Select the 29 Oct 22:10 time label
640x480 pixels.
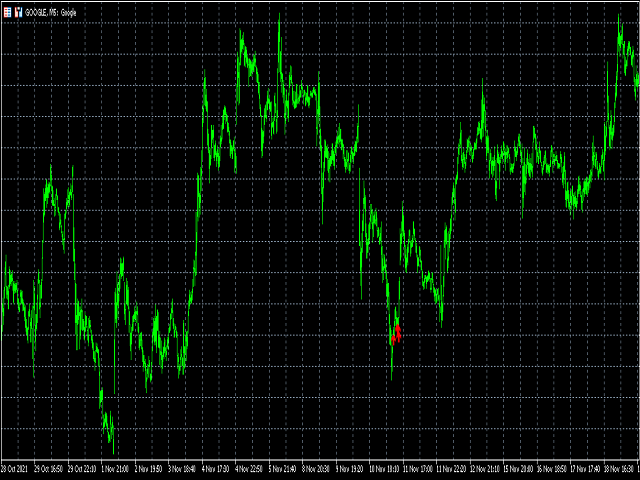(x=84, y=468)
